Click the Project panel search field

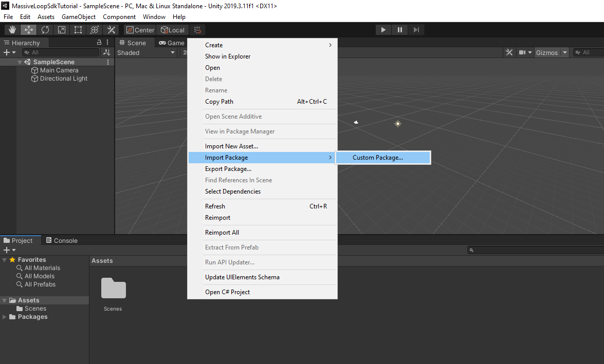click(536, 250)
